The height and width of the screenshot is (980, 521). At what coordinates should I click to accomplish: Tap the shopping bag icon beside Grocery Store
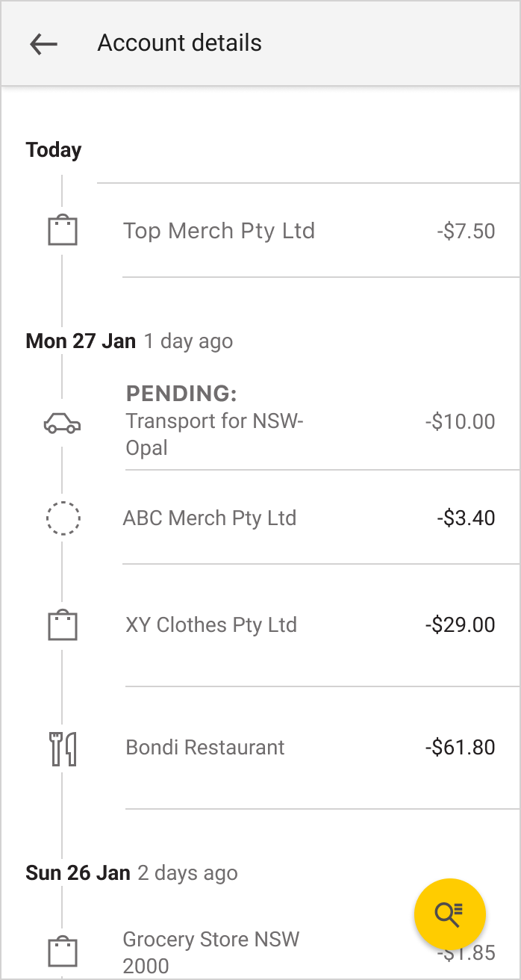pos(63,952)
